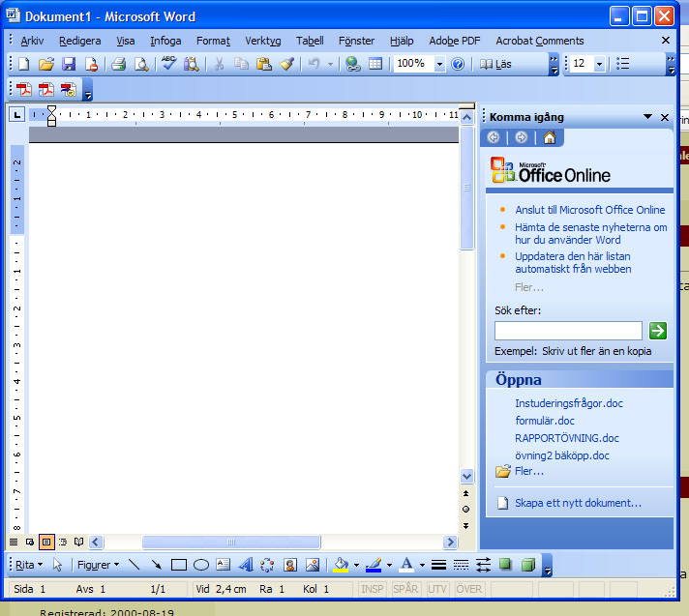
Task: Open the Infoga menu
Action: pyautogui.click(x=165, y=41)
